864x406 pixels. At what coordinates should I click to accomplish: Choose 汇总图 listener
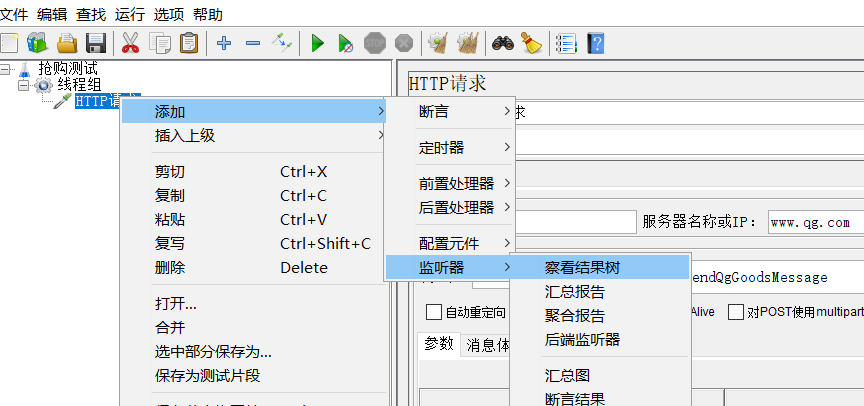[x=600, y=375]
